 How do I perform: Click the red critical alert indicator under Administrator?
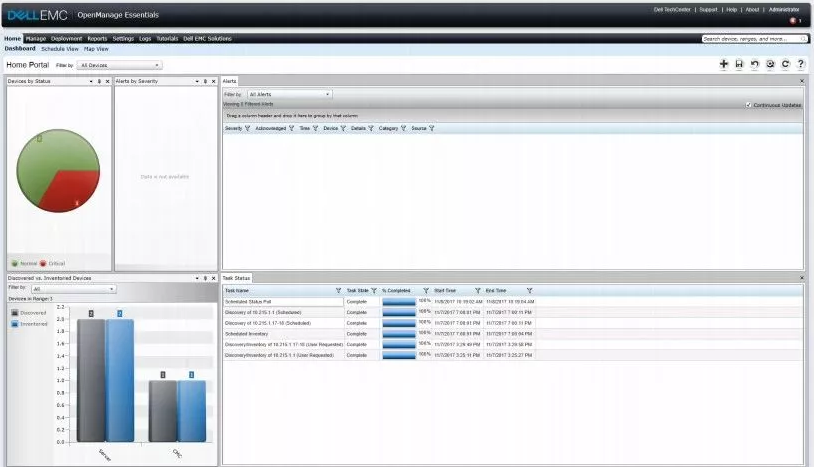point(793,21)
